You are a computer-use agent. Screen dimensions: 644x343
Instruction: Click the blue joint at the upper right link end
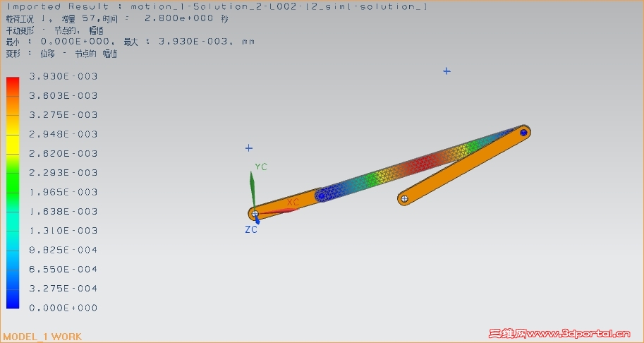(523, 133)
